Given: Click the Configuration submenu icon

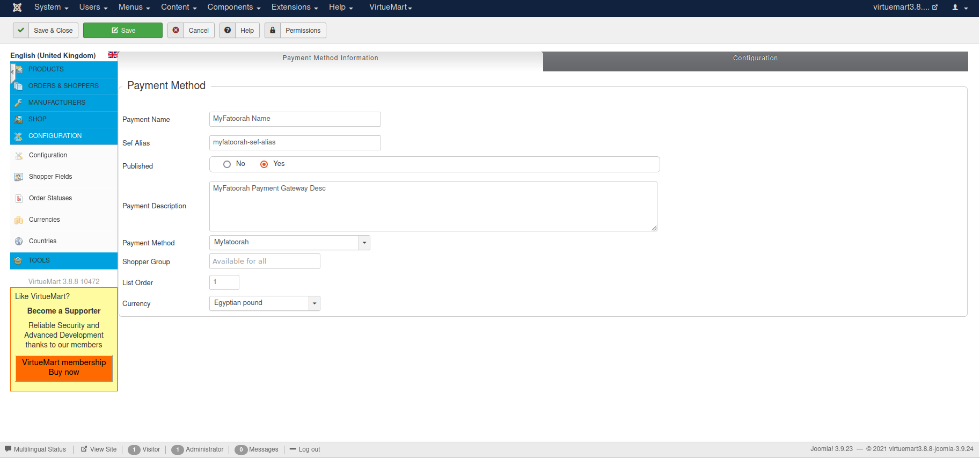Looking at the screenshot, I should (x=19, y=156).
